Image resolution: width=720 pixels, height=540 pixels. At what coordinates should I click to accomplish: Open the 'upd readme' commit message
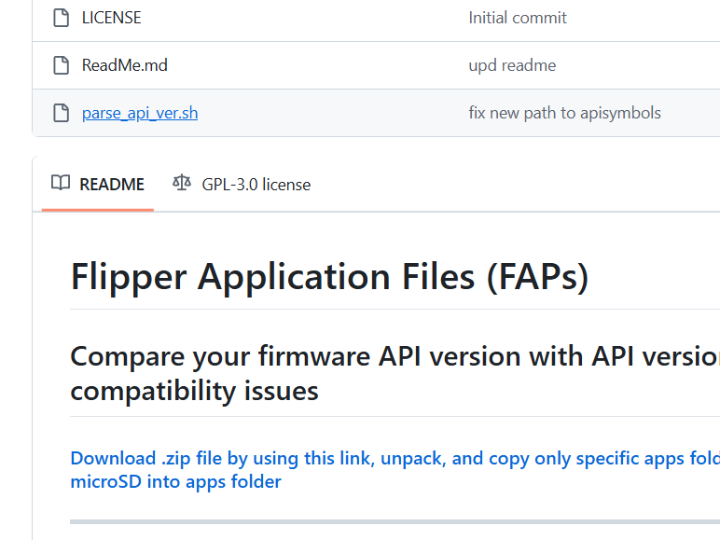tap(512, 66)
